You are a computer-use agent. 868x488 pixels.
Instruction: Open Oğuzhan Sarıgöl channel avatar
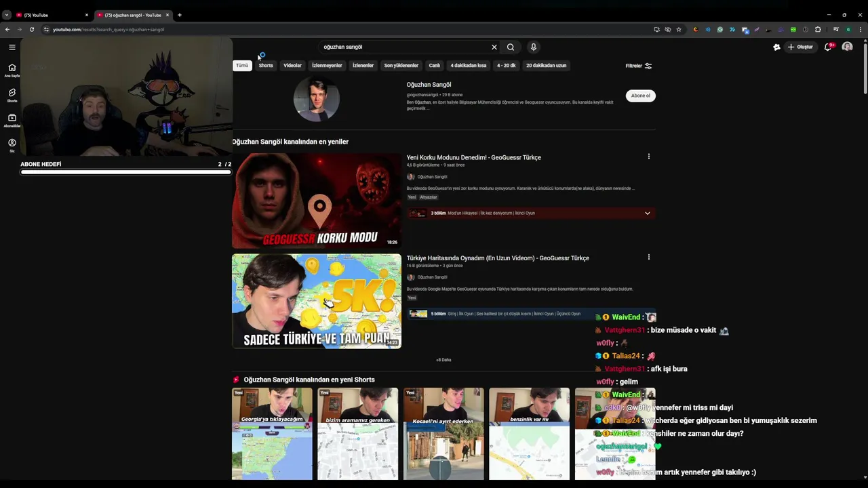coord(316,99)
